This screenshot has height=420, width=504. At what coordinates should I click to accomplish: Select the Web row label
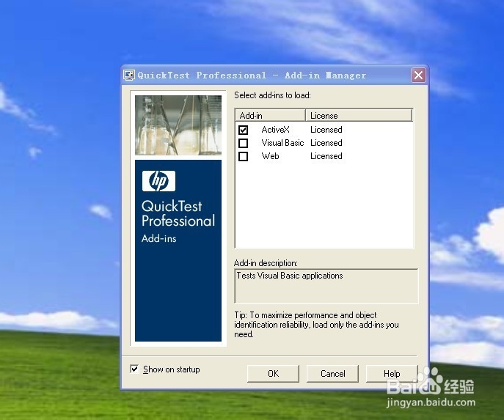tap(270, 156)
